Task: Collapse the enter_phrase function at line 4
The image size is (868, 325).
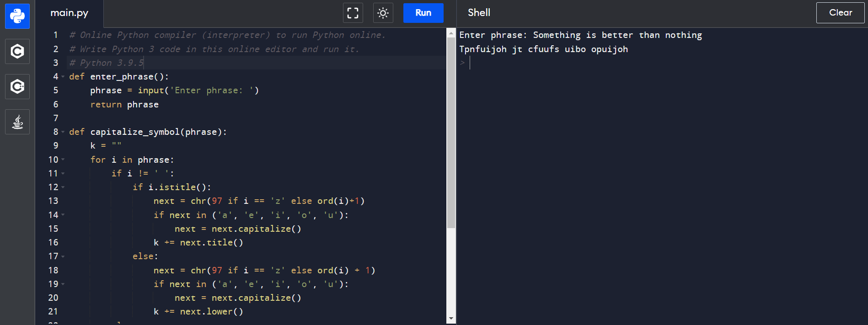Action: click(x=63, y=77)
